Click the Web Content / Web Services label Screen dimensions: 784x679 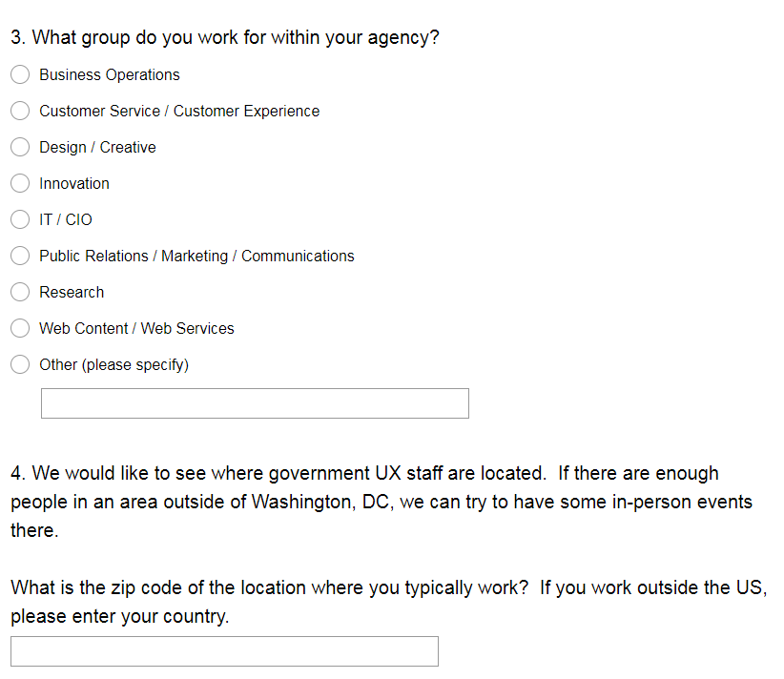tap(136, 328)
